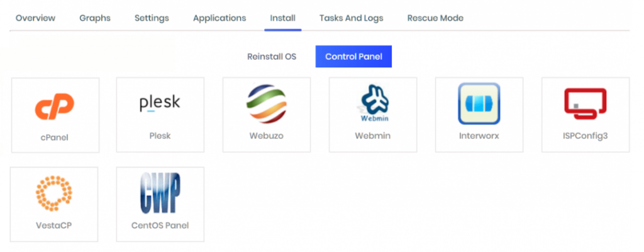644x252 pixels.
Task: Click the ISPConfig3 caption text
Action: point(586,135)
